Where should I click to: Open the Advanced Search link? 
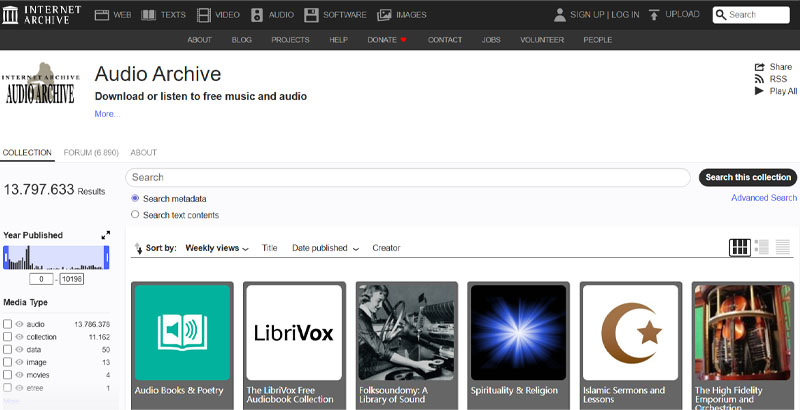coord(764,198)
